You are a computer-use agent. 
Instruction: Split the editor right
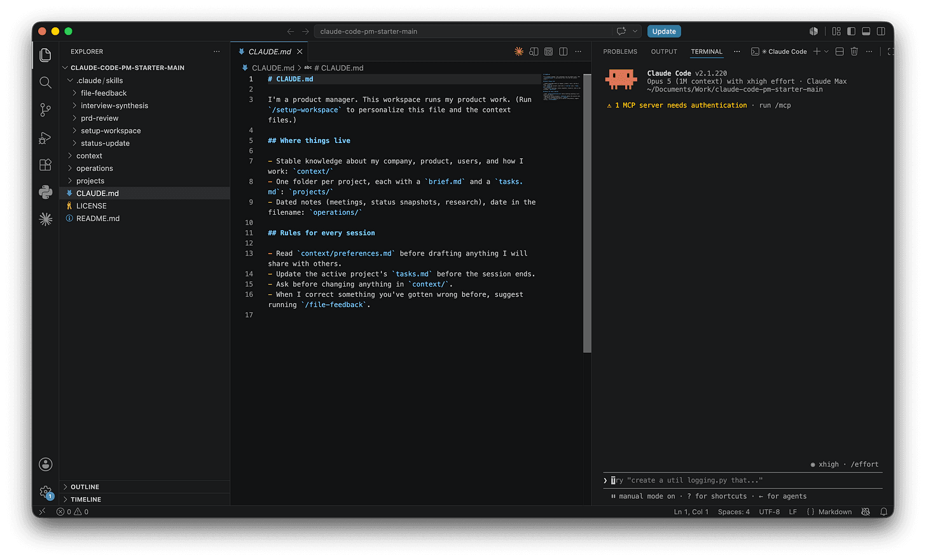(x=563, y=51)
